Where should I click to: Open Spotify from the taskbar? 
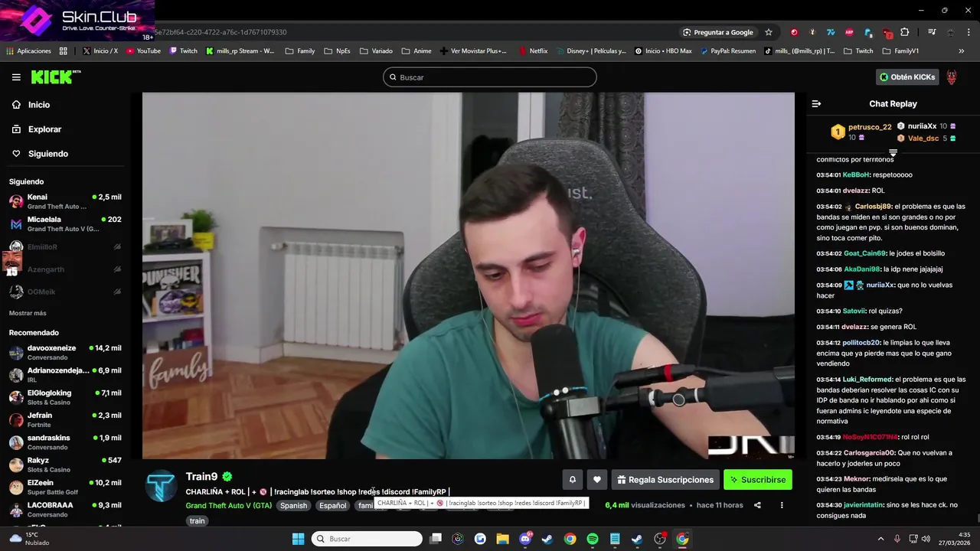[593, 539]
